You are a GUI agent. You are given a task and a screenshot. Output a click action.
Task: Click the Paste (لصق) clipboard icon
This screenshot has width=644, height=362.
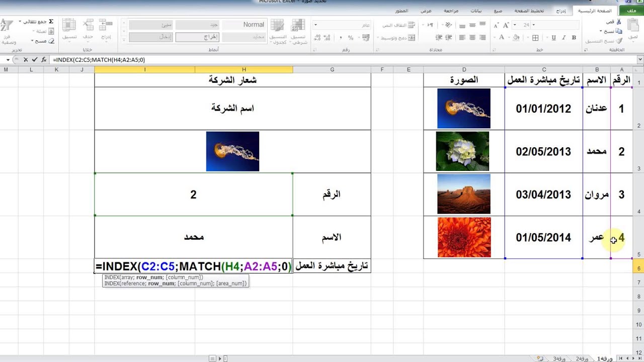coord(632,26)
